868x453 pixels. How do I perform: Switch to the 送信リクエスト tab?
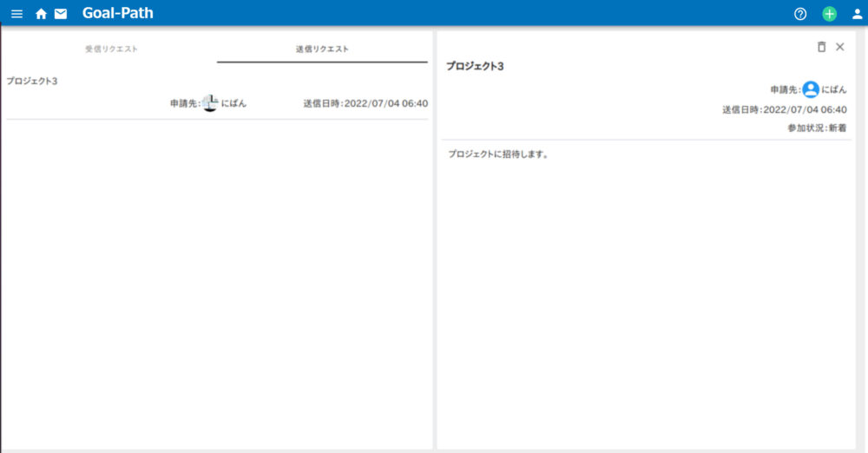322,49
